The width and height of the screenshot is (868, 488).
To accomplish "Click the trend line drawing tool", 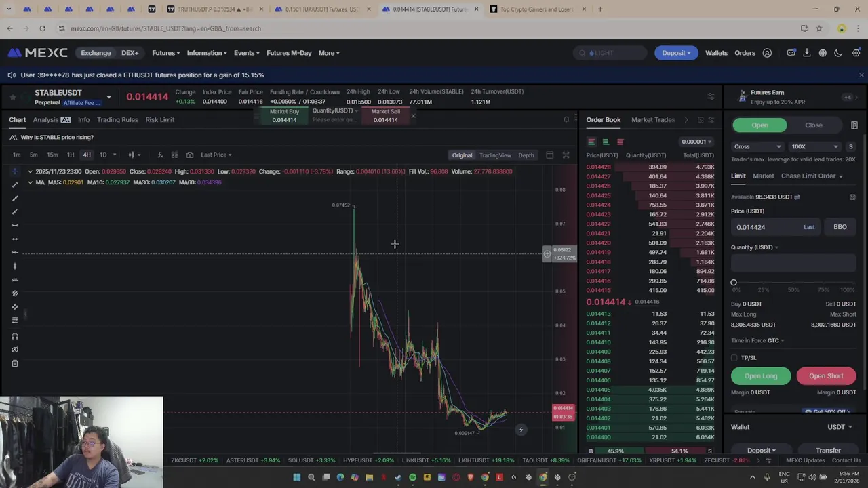I will 15,184.
